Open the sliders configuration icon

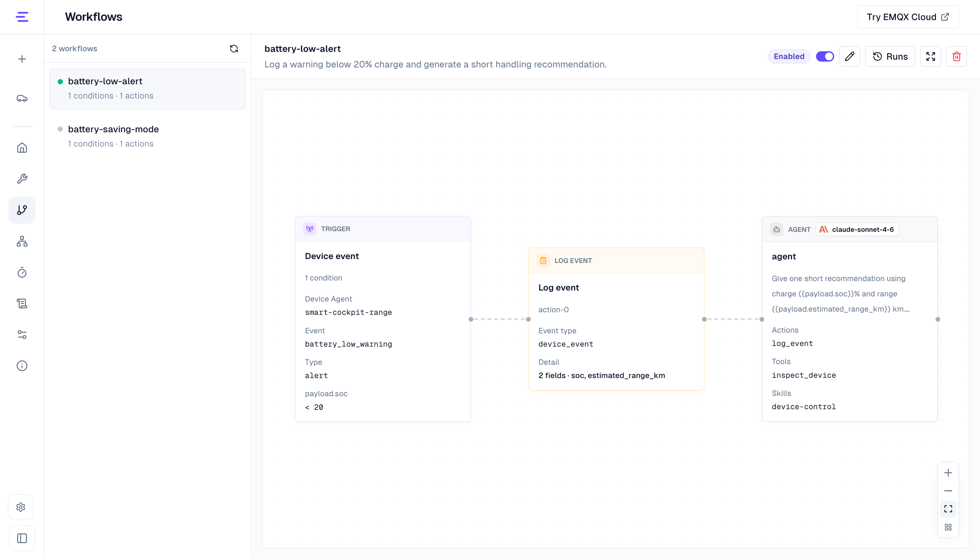tap(22, 335)
